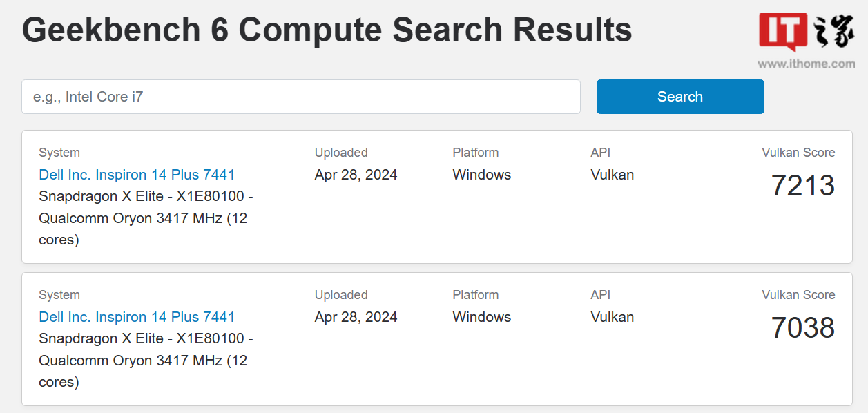868x413 pixels.
Task: Open the second Dell Inspiron 14 Plus 7441 link
Action: (137, 317)
